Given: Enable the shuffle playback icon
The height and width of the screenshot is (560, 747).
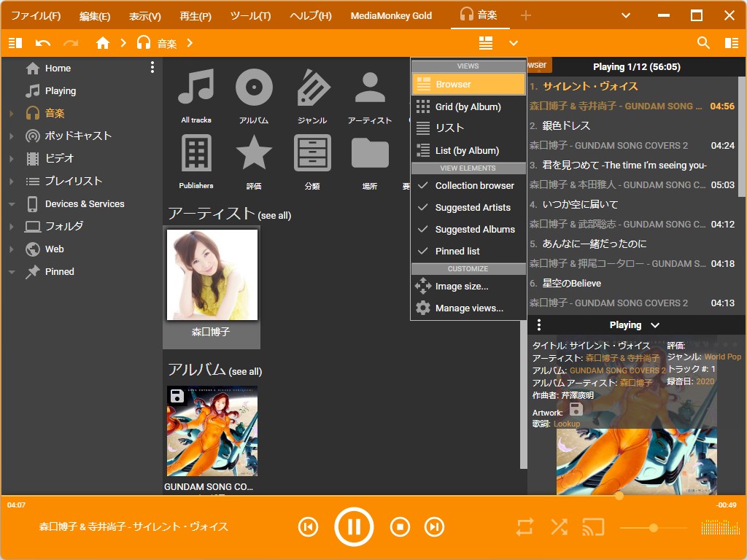Looking at the screenshot, I should pyautogui.click(x=559, y=526).
